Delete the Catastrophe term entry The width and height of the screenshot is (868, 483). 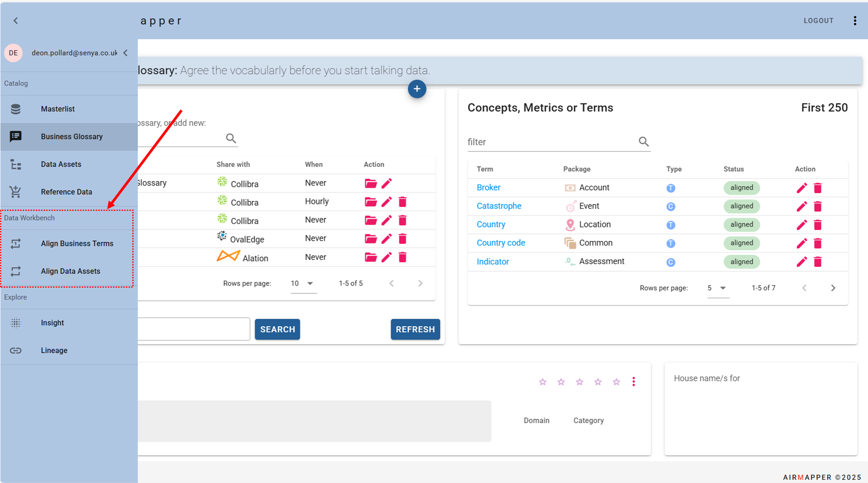coord(818,206)
